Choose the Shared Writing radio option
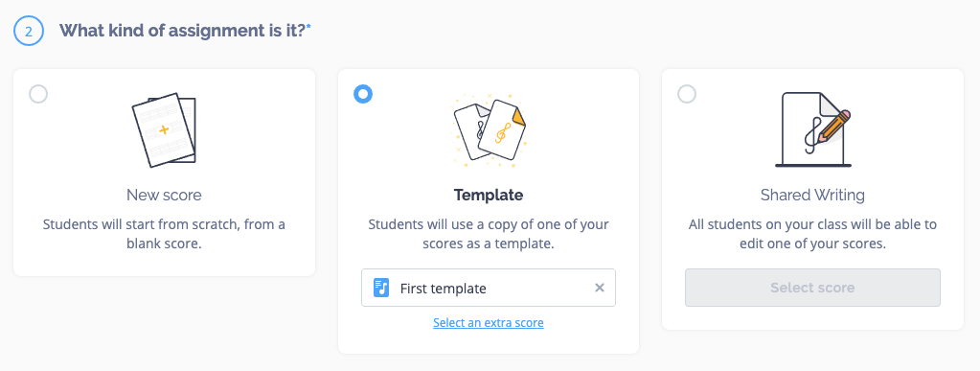Viewport: 980px width, 371px height. coord(687,95)
